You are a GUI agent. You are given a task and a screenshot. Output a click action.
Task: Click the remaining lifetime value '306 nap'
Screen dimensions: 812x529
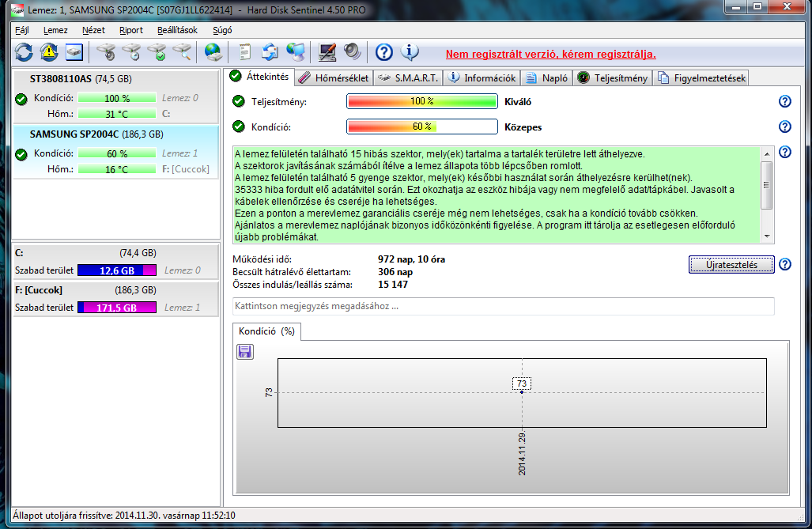pos(395,272)
